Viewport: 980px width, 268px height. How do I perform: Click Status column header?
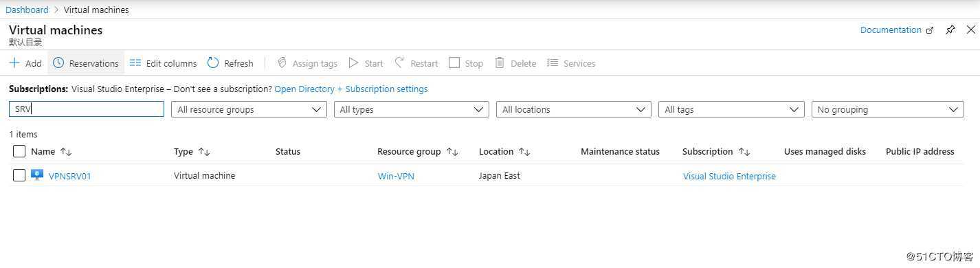click(288, 151)
